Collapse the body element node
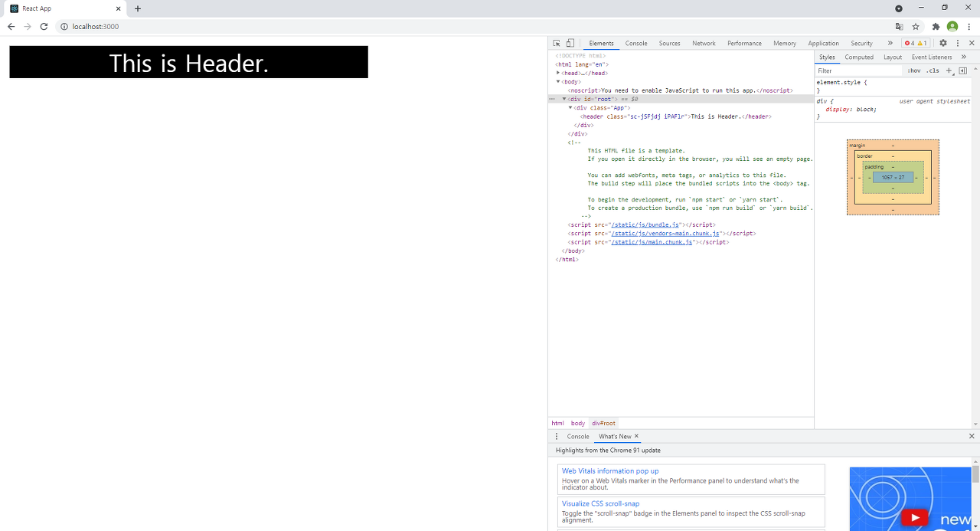Screen dimensions: 980x531 [x=558, y=81]
